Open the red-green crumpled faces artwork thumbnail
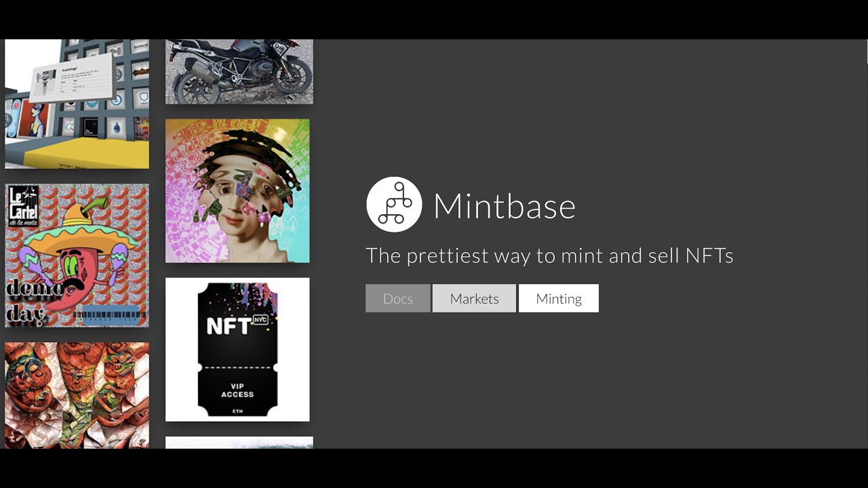Screen dimensions: 868x488 point(77,395)
